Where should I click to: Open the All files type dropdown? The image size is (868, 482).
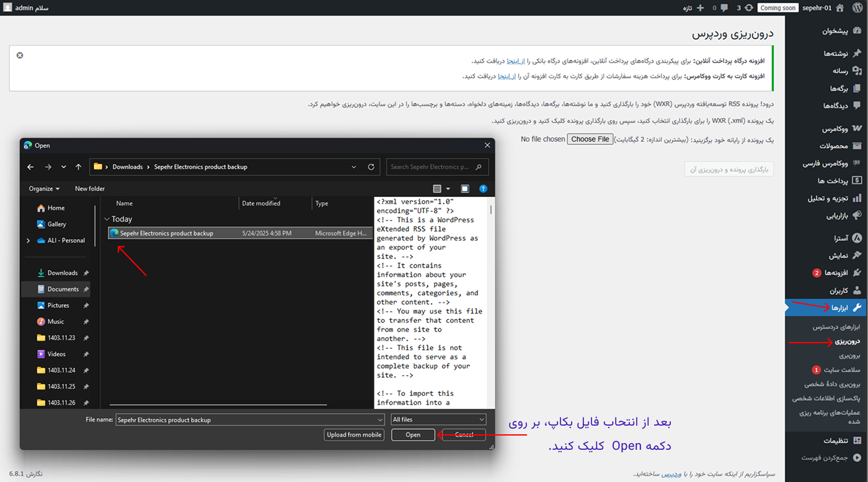coord(438,420)
